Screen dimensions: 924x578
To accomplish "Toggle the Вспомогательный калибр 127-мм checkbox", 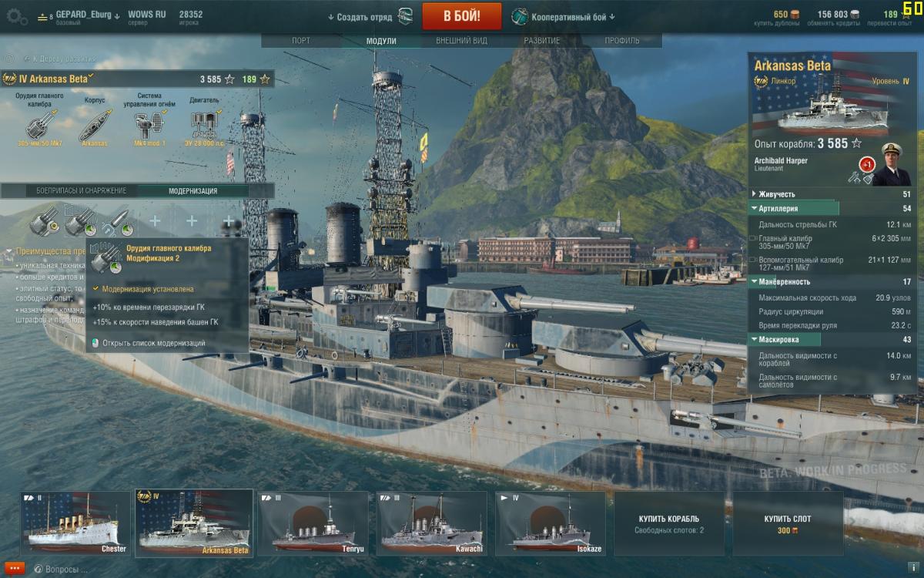I will [752, 260].
